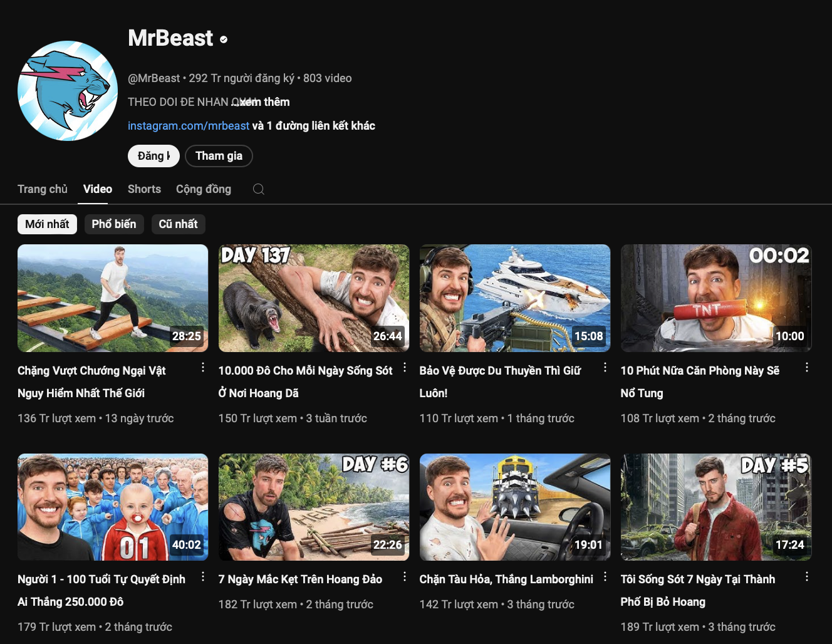Open the DAY #5 abandoned city thumbnail
The width and height of the screenshot is (832, 644).
(716, 507)
